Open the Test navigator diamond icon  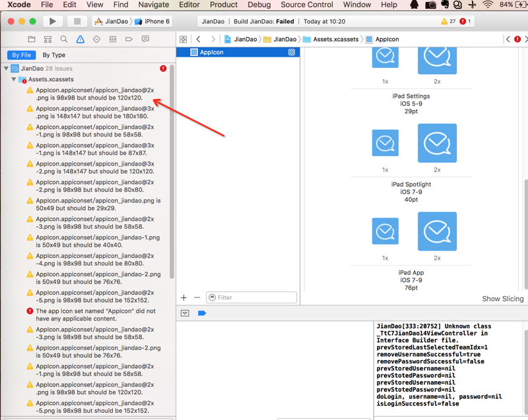[x=96, y=40]
